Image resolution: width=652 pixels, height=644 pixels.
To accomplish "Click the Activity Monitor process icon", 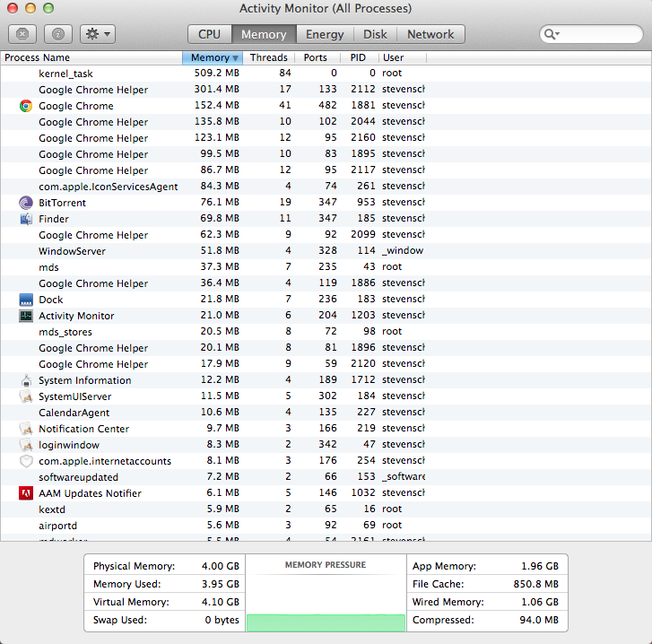I will tap(26, 316).
